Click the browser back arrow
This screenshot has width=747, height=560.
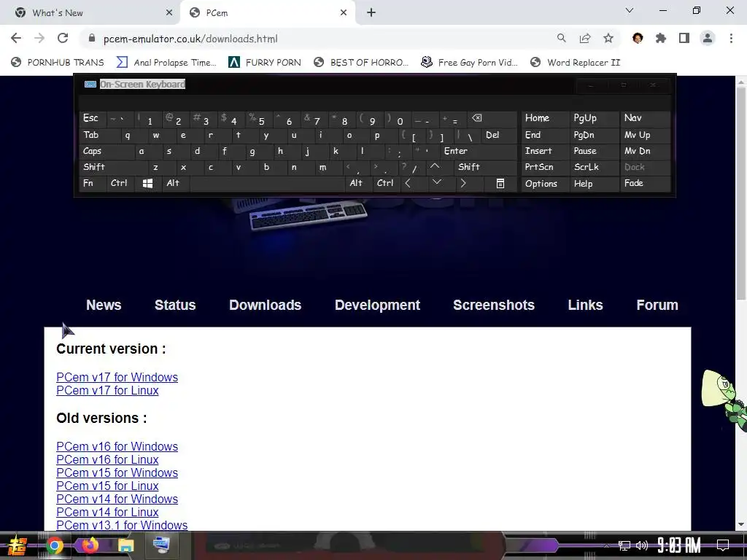pyautogui.click(x=16, y=39)
